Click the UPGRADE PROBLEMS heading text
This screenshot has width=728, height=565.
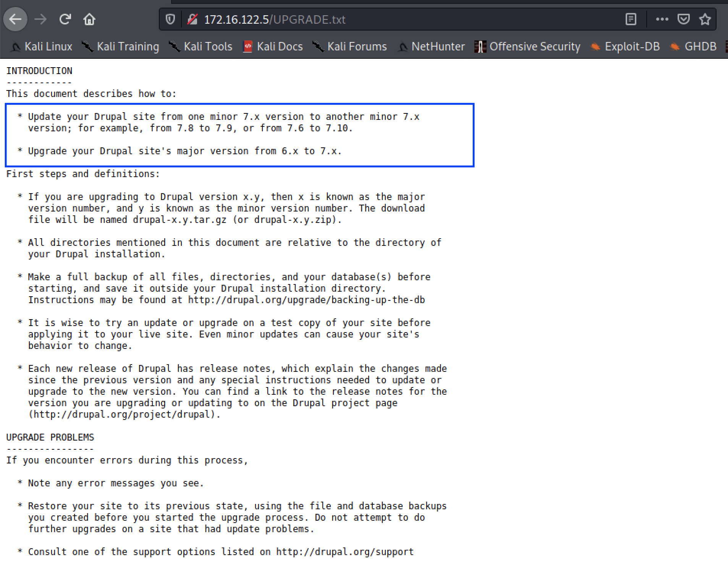(50, 437)
